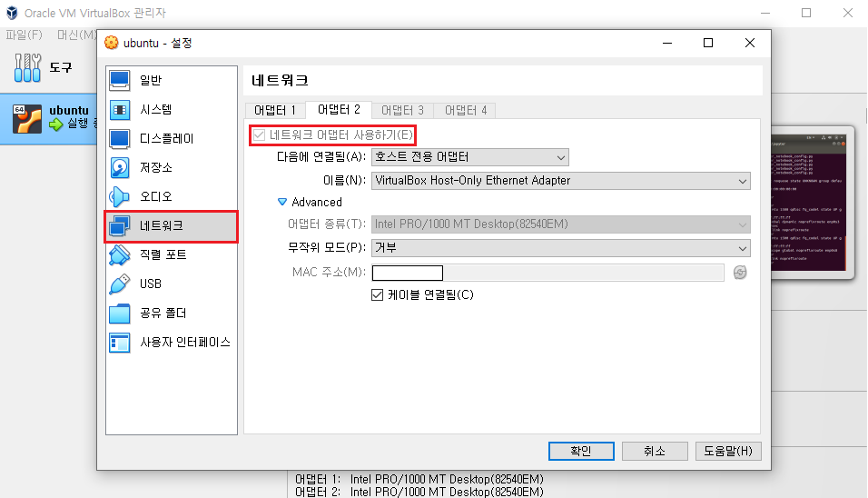Open the 파일(F) menu in VirtualBox Manager
The width and height of the screenshot is (868, 498).
coord(24,35)
